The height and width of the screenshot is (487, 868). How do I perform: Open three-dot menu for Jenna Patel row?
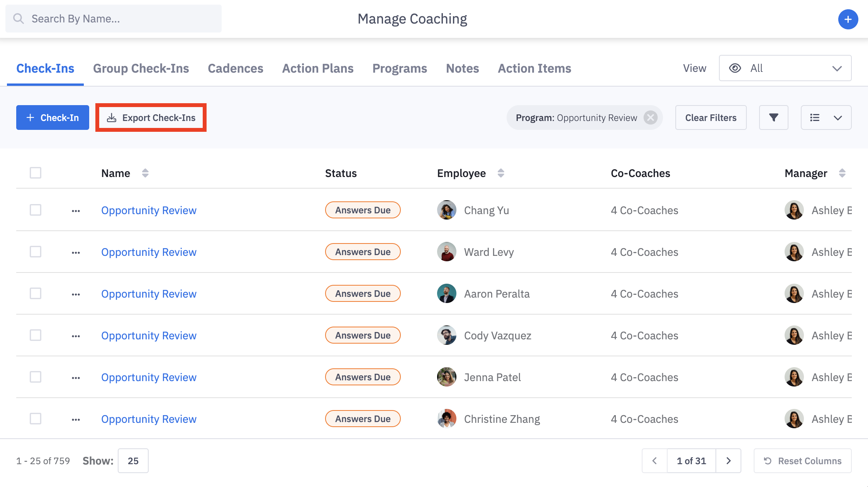point(76,378)
